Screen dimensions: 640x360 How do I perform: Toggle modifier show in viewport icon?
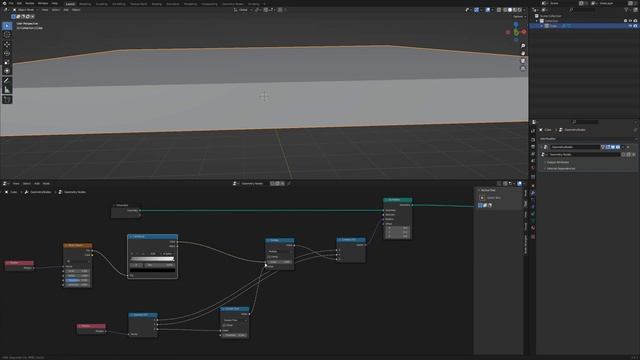(613, 147)
